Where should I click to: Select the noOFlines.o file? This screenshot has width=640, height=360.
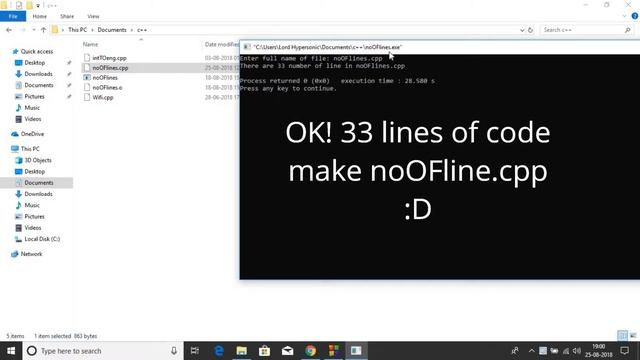[x=107, y=87]
